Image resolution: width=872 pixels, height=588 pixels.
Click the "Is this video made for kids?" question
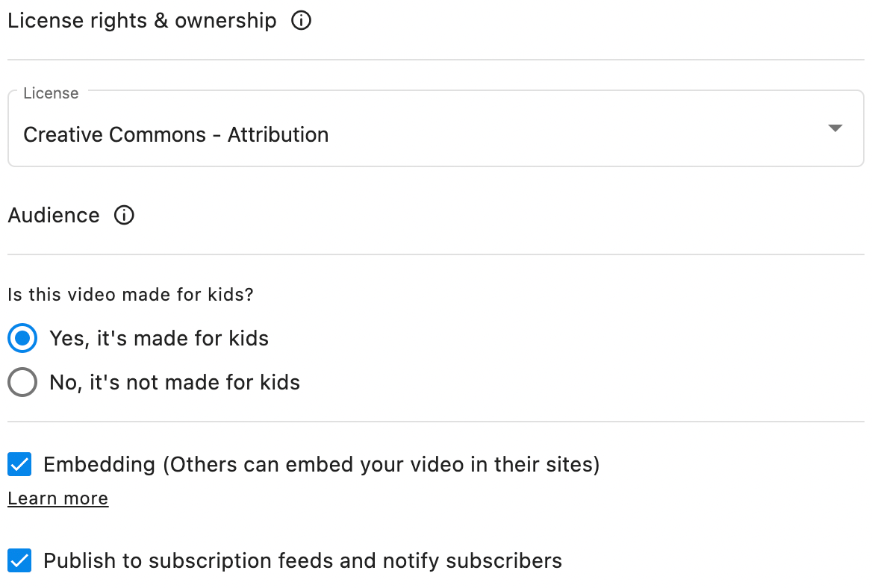[x=131, y=295]
